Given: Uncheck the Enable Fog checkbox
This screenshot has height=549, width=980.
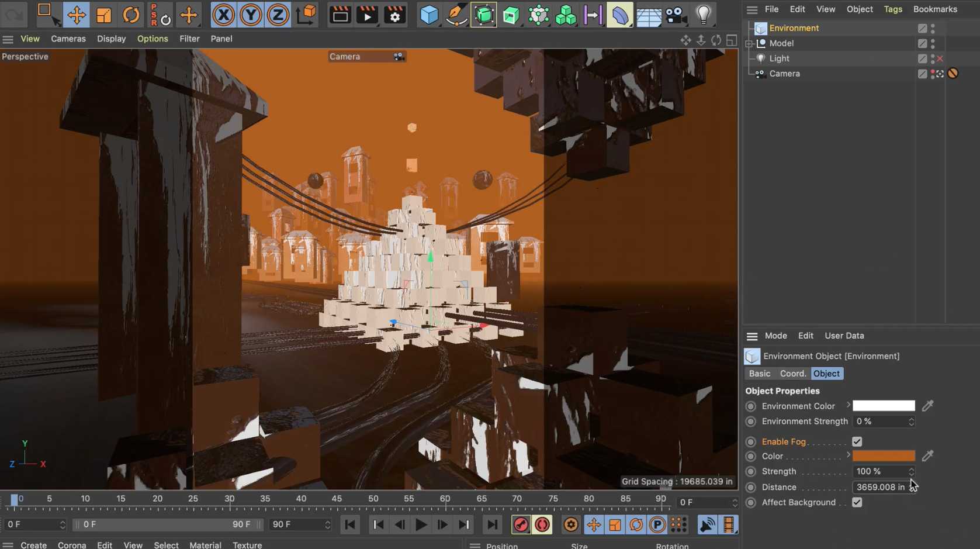Looking at the screenshot, I should coord(857,441).
